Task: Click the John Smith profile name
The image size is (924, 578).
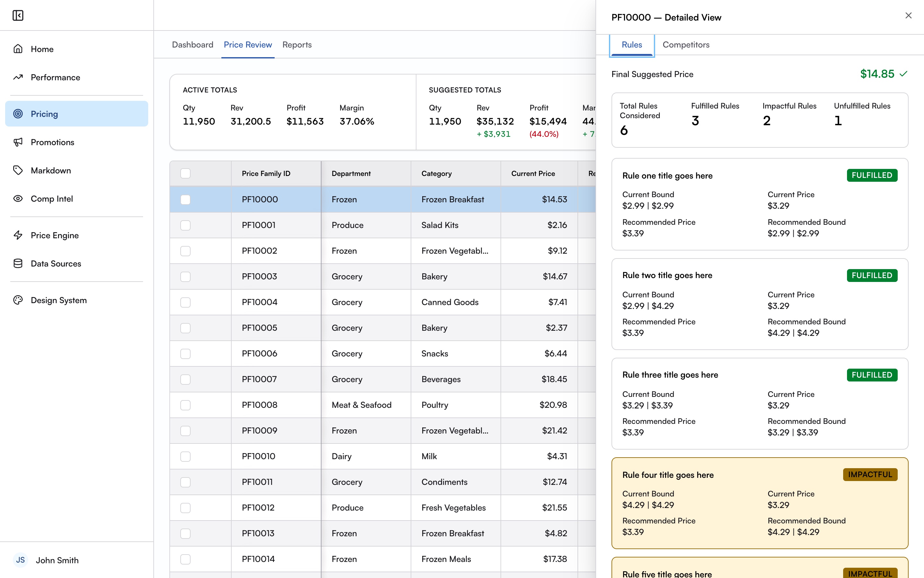Action: click(x=57, y=560)
